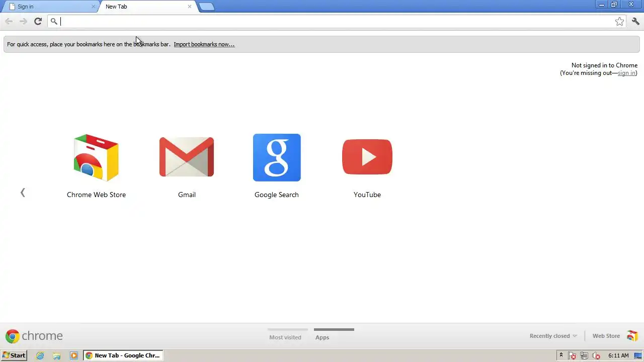Click the 6:11 AM clock

[x=618, y=355]
